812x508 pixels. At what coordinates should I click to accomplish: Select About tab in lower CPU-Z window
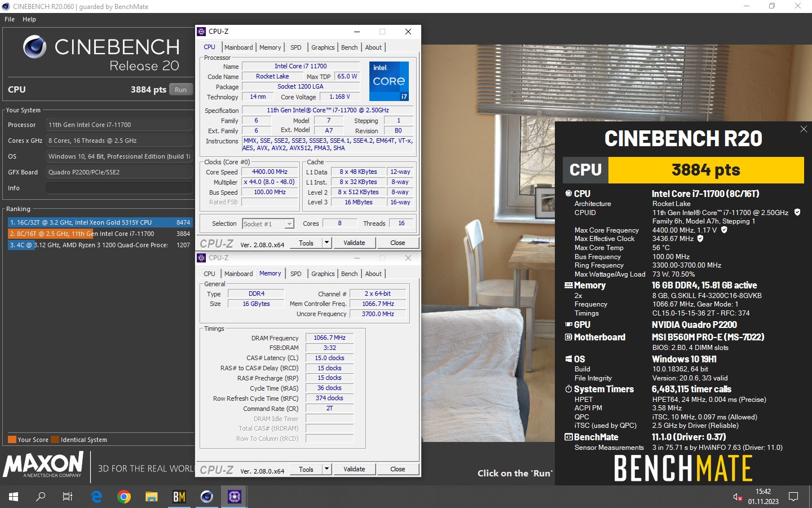[373, 274]
